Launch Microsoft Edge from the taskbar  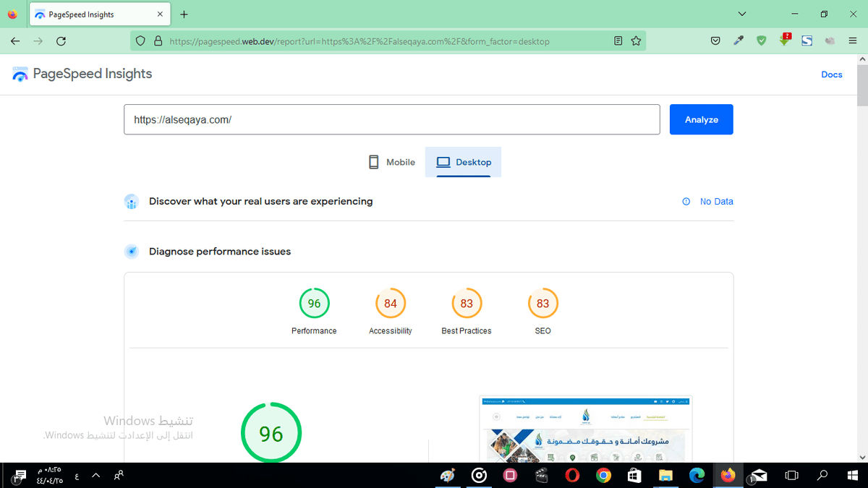697,475
